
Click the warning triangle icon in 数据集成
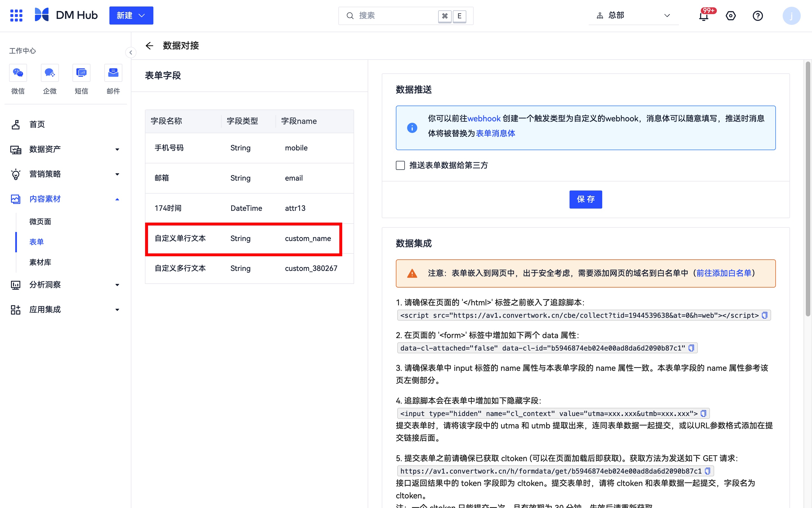[x=412, y=273]
